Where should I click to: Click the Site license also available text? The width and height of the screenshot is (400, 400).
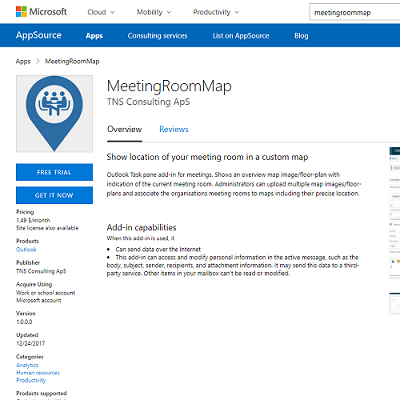tap(47, 228)
